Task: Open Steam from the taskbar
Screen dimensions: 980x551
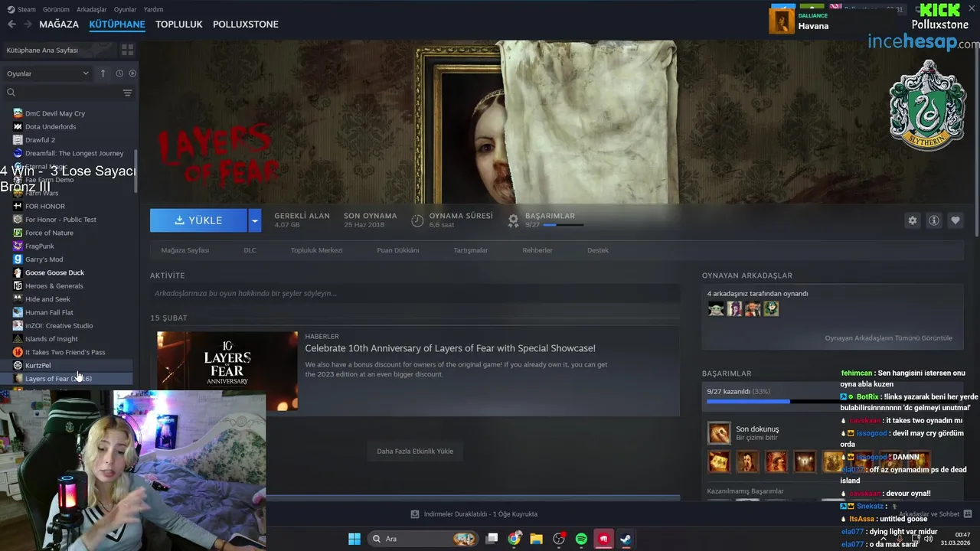Action: pyautogui.click(x=626, y=539)
